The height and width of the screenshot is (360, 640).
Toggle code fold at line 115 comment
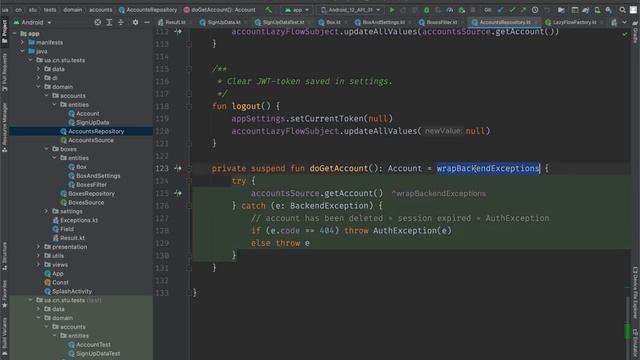pos(189,69)
